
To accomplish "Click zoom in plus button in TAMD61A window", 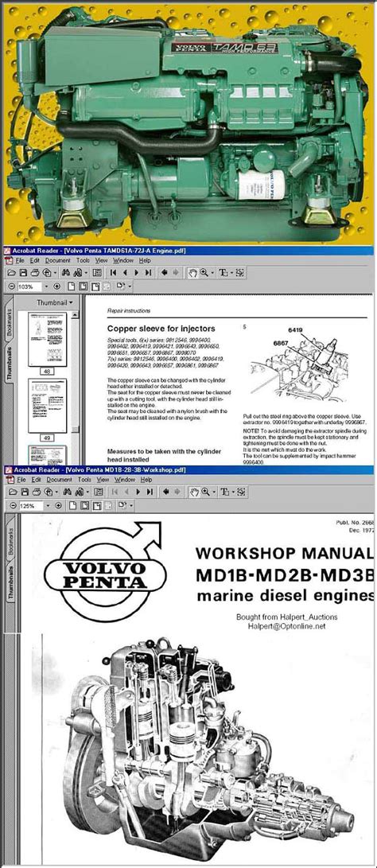I will coord(56,286).
